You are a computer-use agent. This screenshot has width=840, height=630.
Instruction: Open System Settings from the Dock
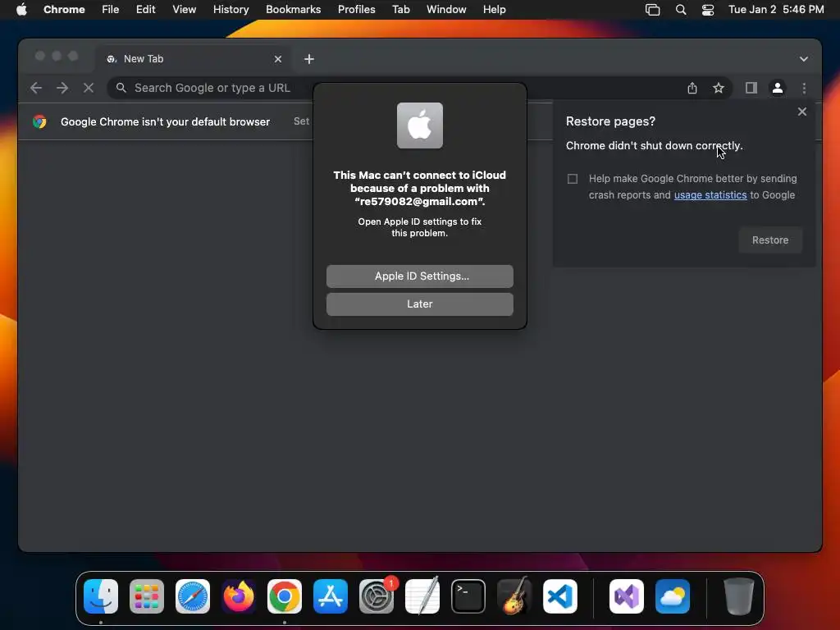(376, 596)
